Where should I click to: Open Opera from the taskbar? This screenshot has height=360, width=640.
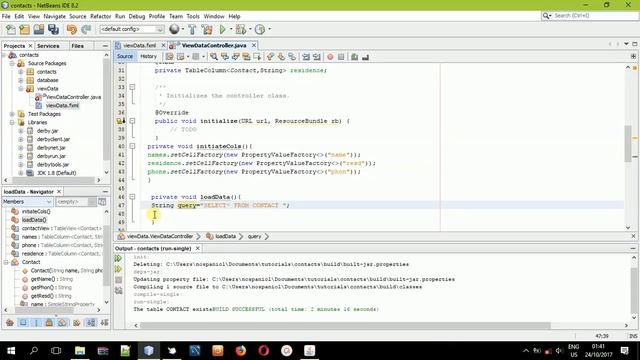click(264, 351)
